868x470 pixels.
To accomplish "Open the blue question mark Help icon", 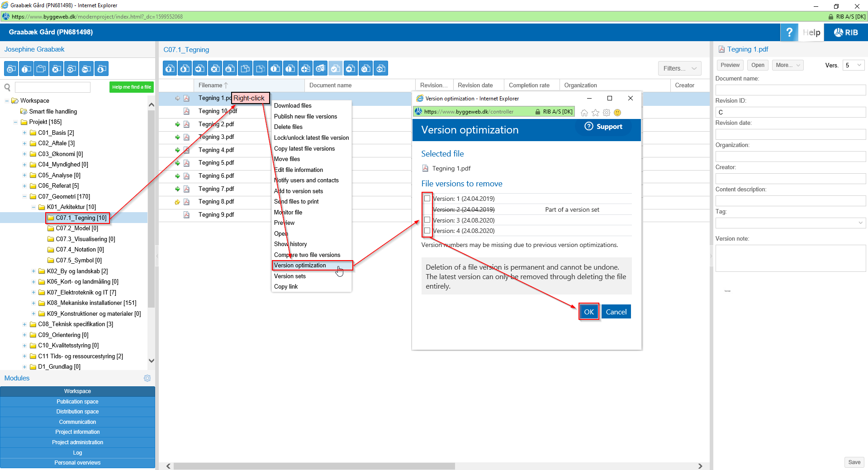I will coord(789,33).
